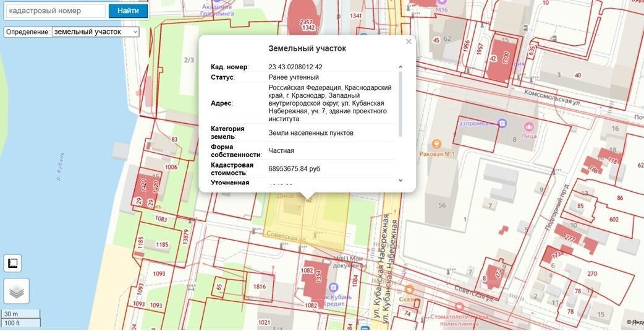Click the address text in the popup
The height and width of the screenshot is (331, 644).
[x=330, y=103]
